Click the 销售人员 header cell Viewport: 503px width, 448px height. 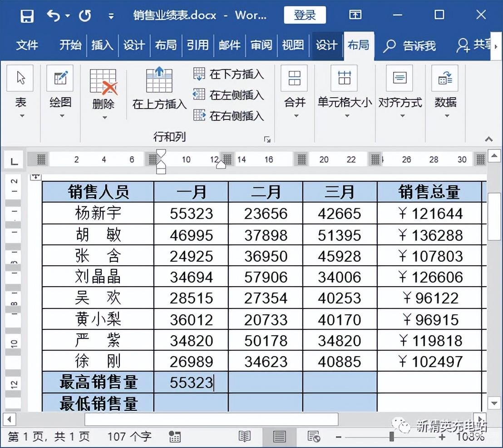pyautogui.click(x=98, y=192)
